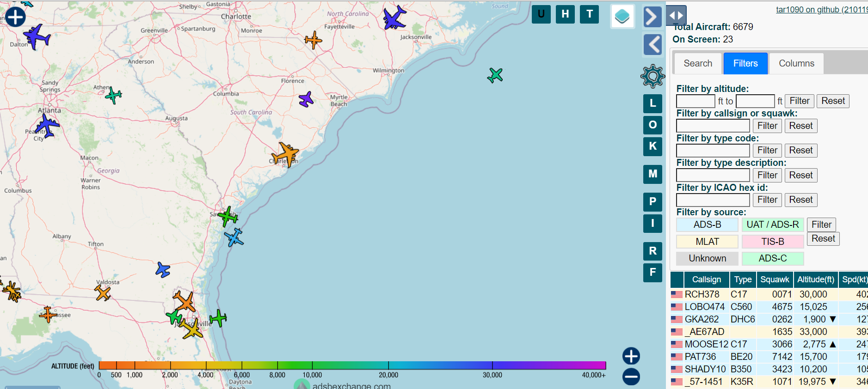Open the tar1090 on github link
868x389 pixels.
[x=822, y=10]
